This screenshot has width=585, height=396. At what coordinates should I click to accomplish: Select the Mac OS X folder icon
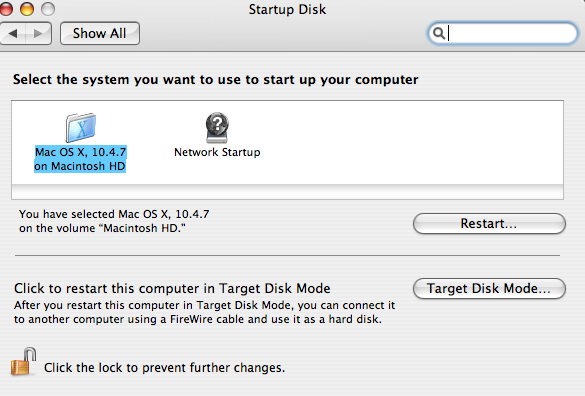click(81, 127)
